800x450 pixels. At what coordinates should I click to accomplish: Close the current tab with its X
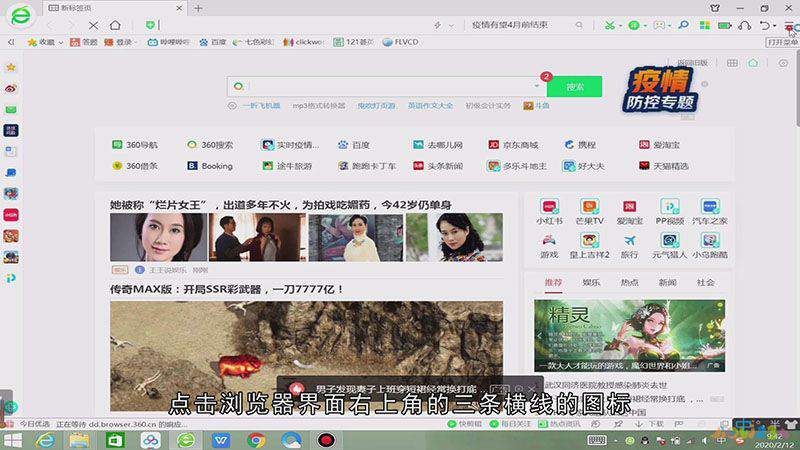[x=179, y=8]
